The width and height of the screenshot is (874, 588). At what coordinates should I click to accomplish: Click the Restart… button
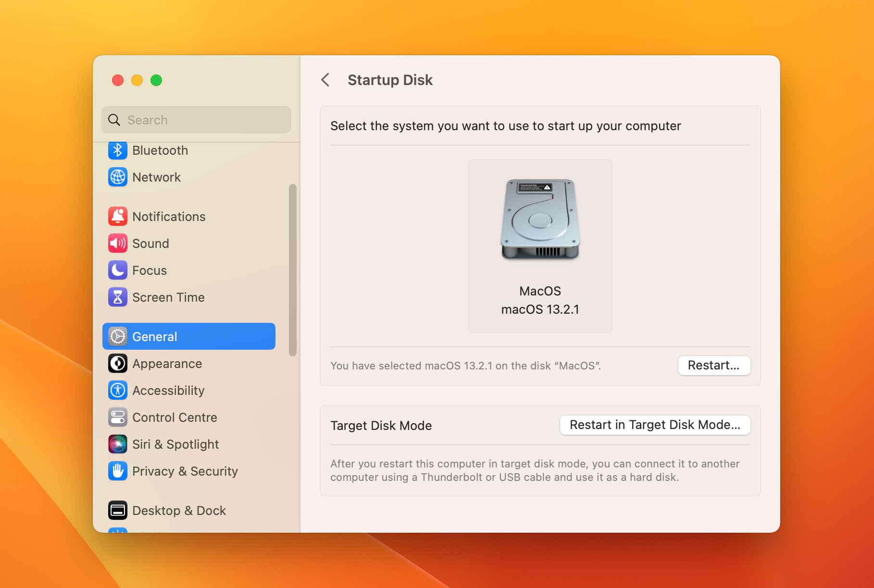click(x=714, y=366)
